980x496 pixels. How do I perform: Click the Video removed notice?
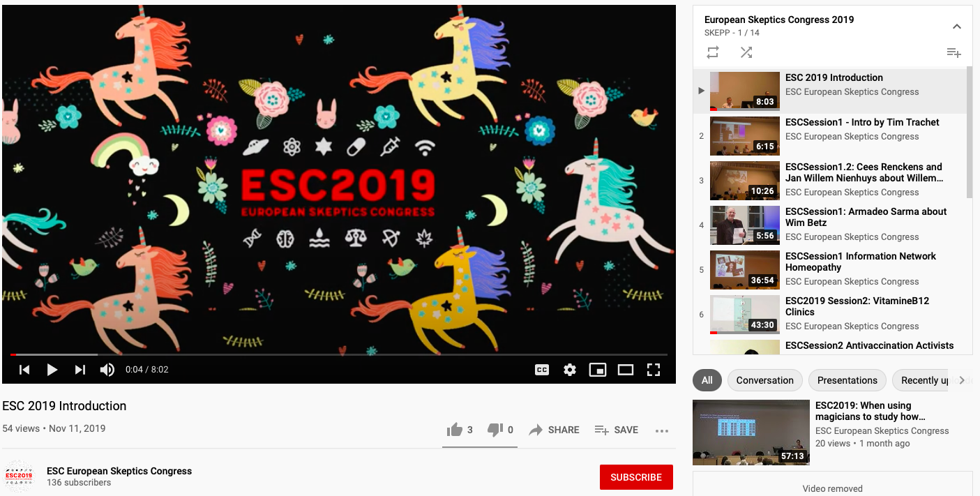[x=833, y=488]
